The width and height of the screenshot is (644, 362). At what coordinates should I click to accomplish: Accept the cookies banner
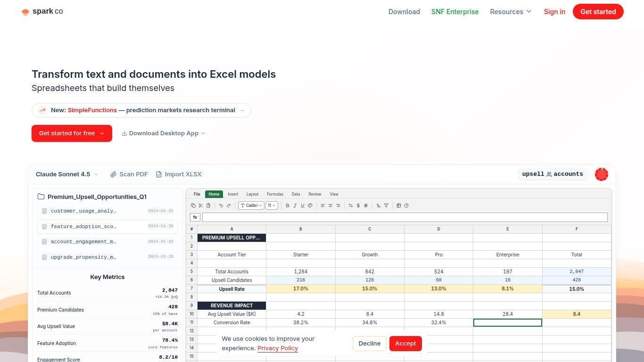(405, 344)
